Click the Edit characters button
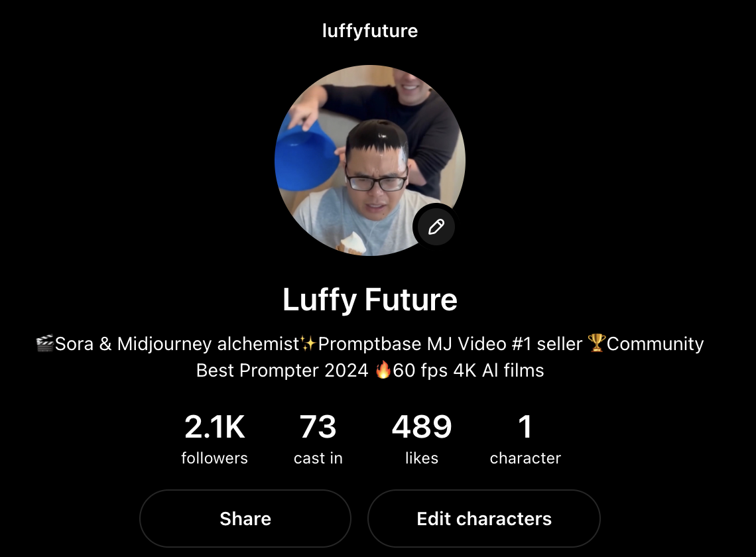 (484, 519)
